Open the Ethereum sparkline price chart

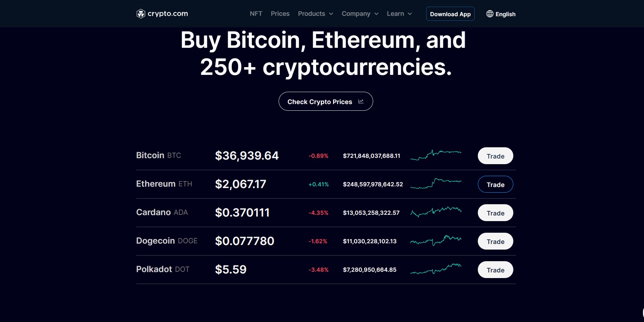coord(436,183)
